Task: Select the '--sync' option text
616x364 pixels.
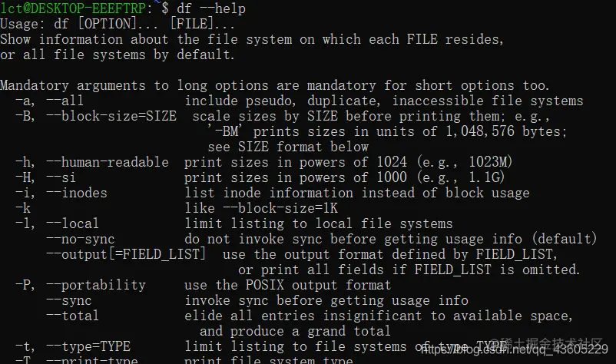Action: tap(69, 300)
